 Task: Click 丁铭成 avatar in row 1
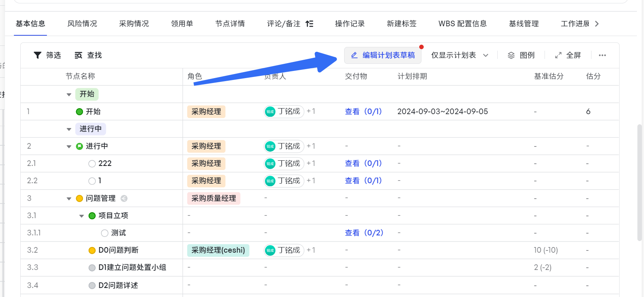(270, 112)
